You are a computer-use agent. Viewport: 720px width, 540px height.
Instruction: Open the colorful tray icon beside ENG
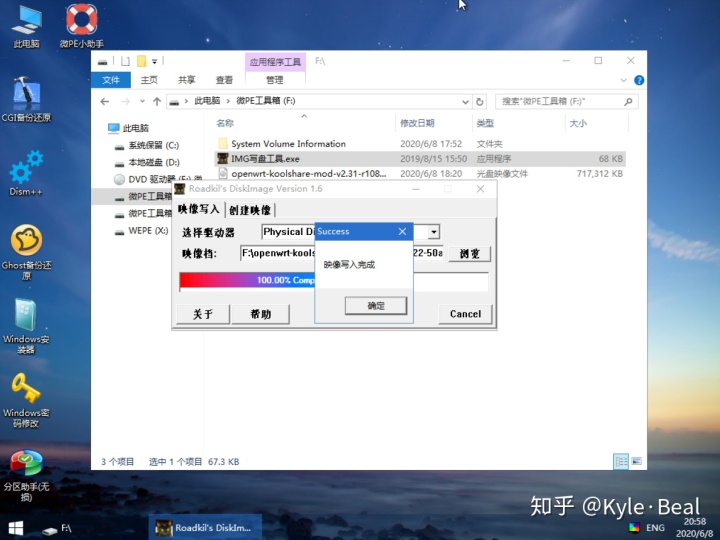coord(634,527)
